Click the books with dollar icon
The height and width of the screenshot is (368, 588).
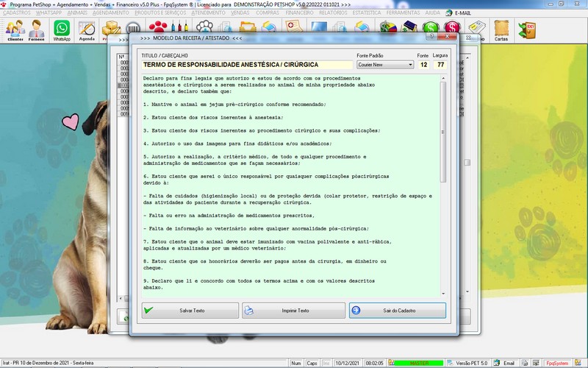(x=410, y=27)
